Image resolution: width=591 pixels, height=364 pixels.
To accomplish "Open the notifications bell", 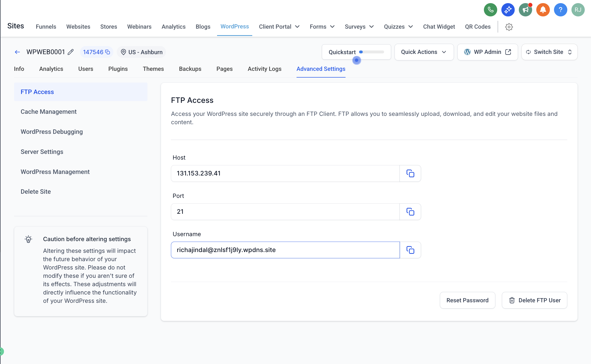I will pyautogui.click(x=543, y=10).
